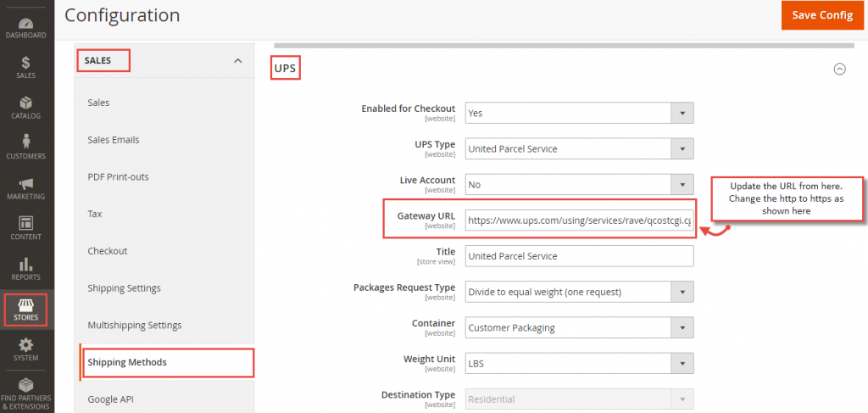Click the Configuration page title
Viewport: 868px width, 413px height.
click(x=122, y=15)
